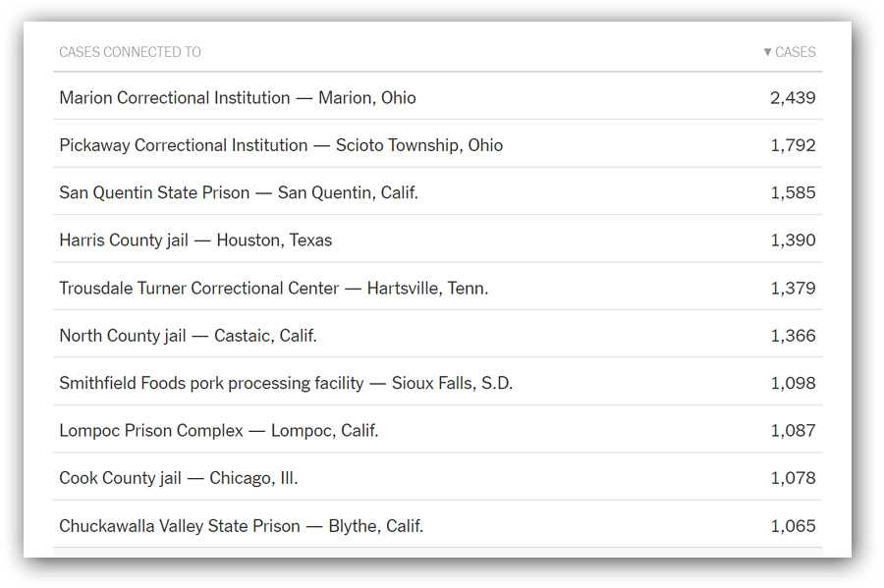Click the sort arrow beside CASES header
The width and height of the screenshot is (884, 588).
[767, 52]
